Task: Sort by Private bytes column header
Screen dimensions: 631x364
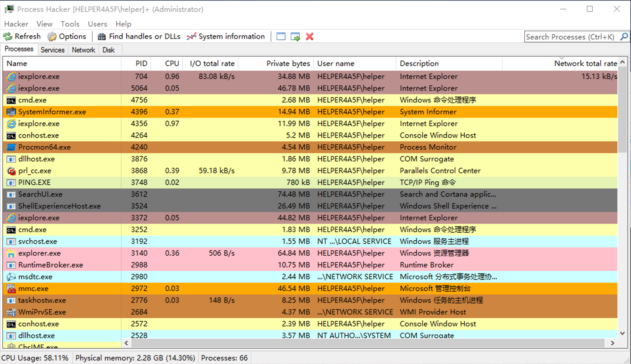Action: [288, 63]
